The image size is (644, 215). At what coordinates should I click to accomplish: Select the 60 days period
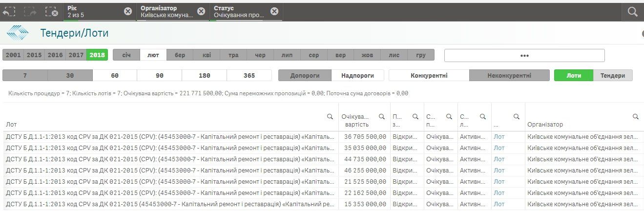115,75
